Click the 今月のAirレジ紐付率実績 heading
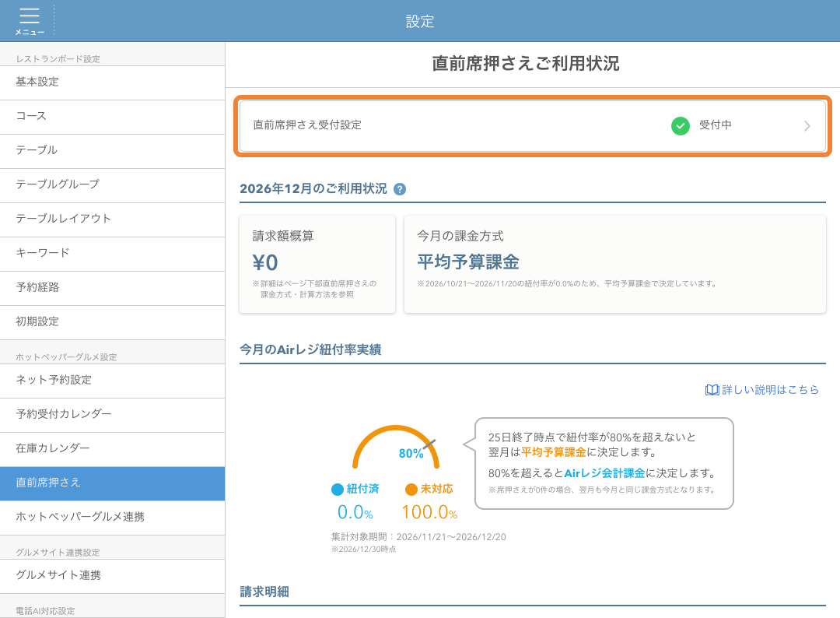 pos(310,349)
